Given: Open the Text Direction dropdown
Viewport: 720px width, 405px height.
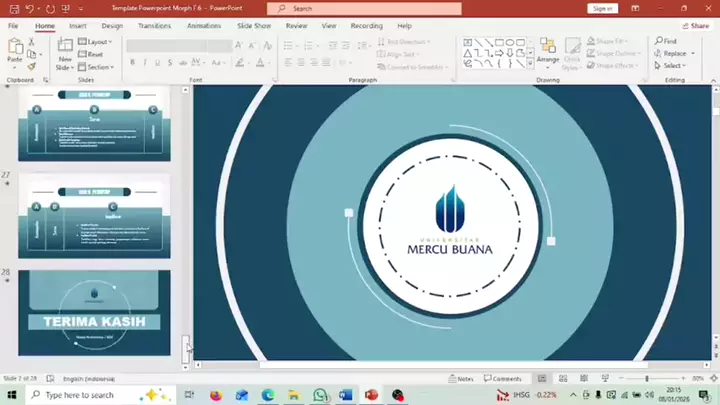Looking at the screenshot, I should coord(404,42).
